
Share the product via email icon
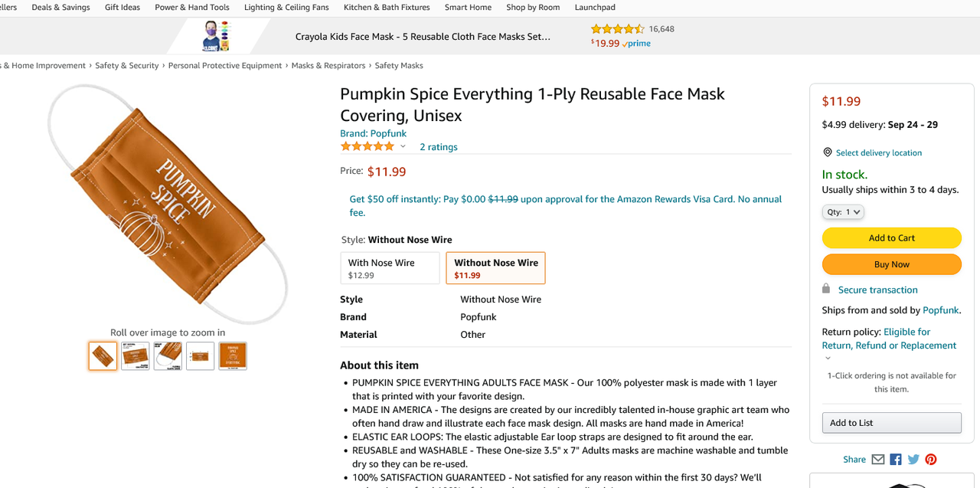click(x=877, y=460)
